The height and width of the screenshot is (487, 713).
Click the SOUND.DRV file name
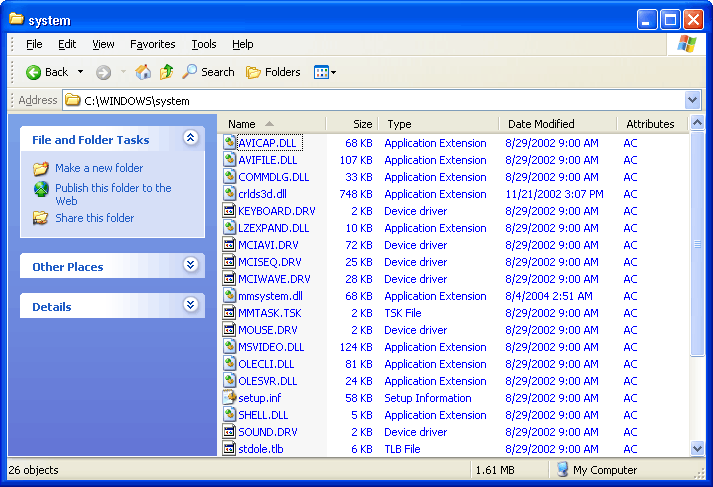pos(268,432)
